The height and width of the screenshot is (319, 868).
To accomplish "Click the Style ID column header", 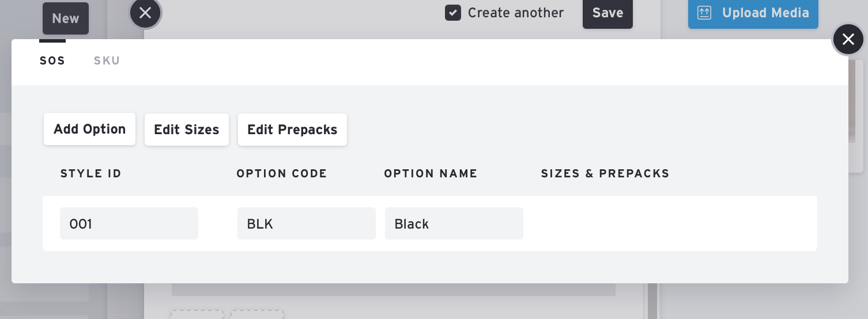I will 90,173.
